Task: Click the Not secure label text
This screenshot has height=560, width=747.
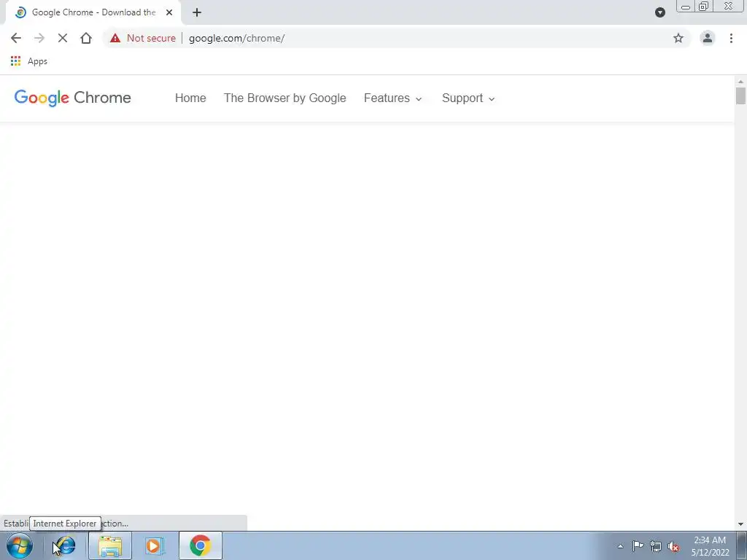Action: tap(151, 38)
